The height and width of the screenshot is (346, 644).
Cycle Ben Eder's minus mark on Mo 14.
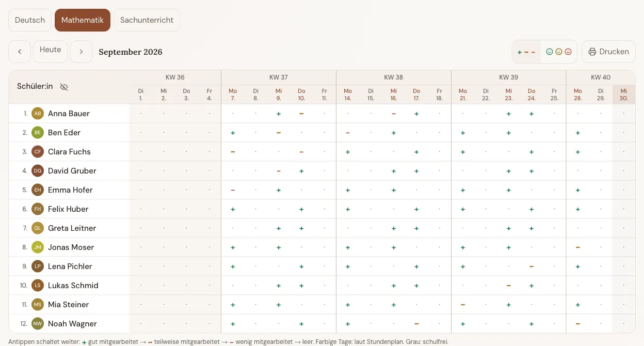(x=348, y=133)
